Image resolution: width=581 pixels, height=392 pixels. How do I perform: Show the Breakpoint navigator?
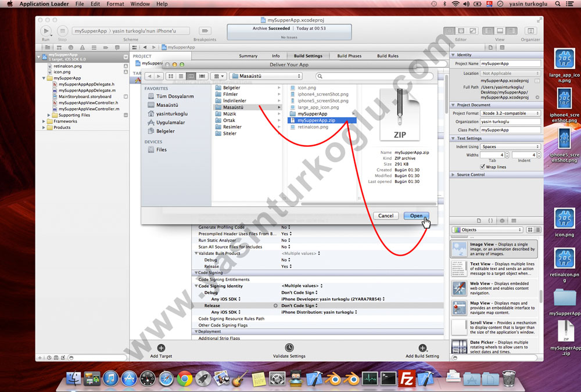pos(106,48)
